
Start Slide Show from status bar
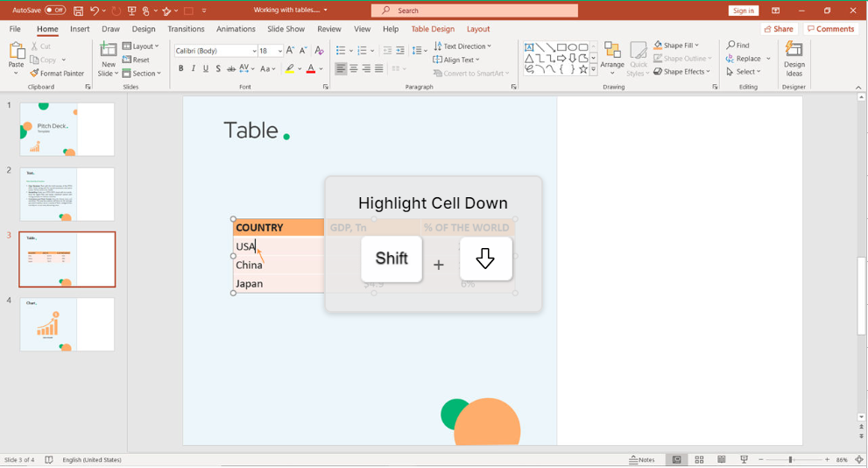click(x=744, y=460)
